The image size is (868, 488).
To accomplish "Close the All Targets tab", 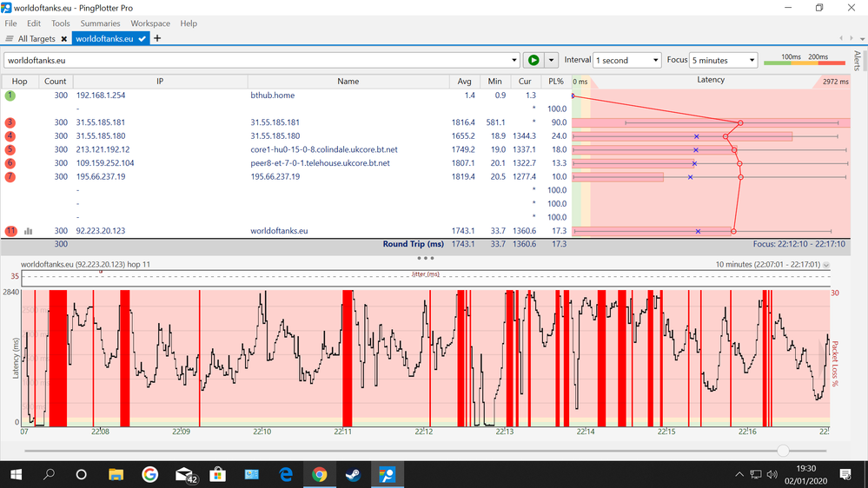I will point(63,39).
